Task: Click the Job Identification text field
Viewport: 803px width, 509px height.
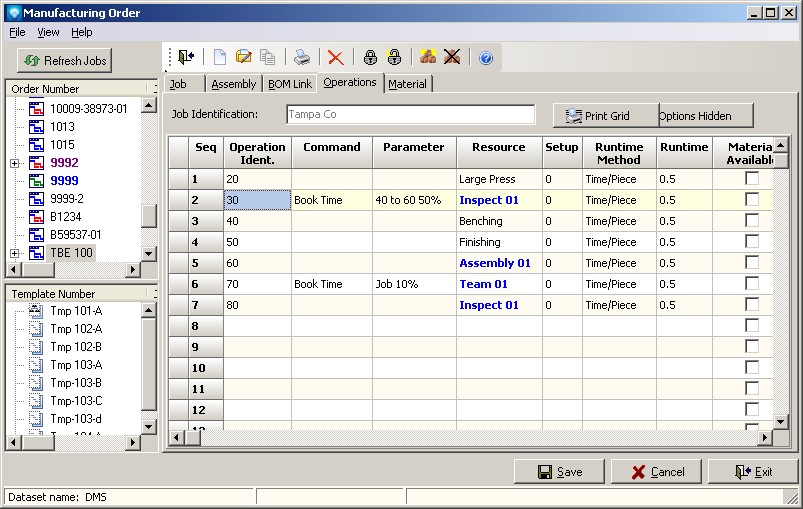Action: tap(410, 115)
